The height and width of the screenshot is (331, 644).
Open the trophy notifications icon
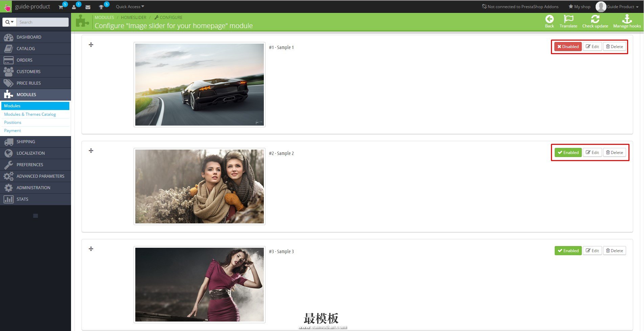[x=101, y=7]
